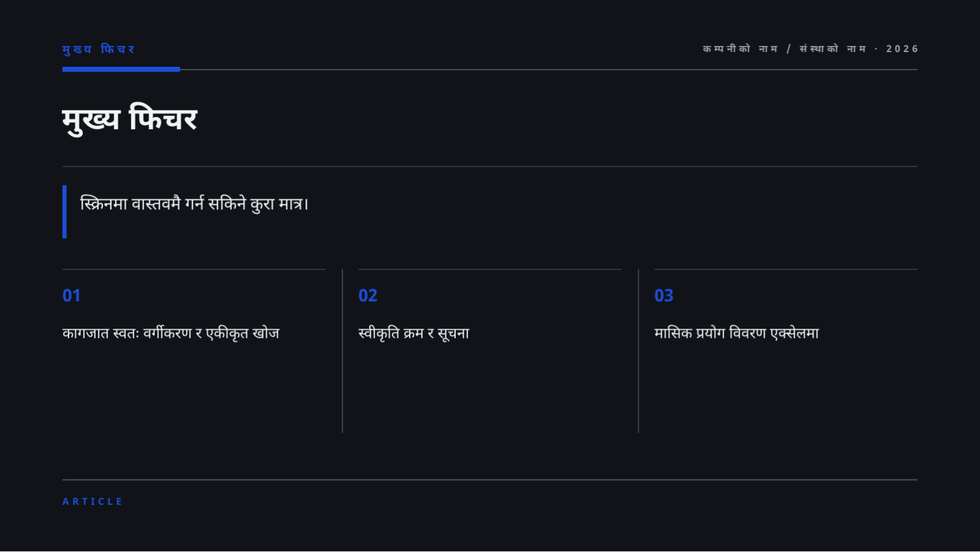The image size is (980, 552).
Task: Select the 2026 year label
Action: click(902, 48)
